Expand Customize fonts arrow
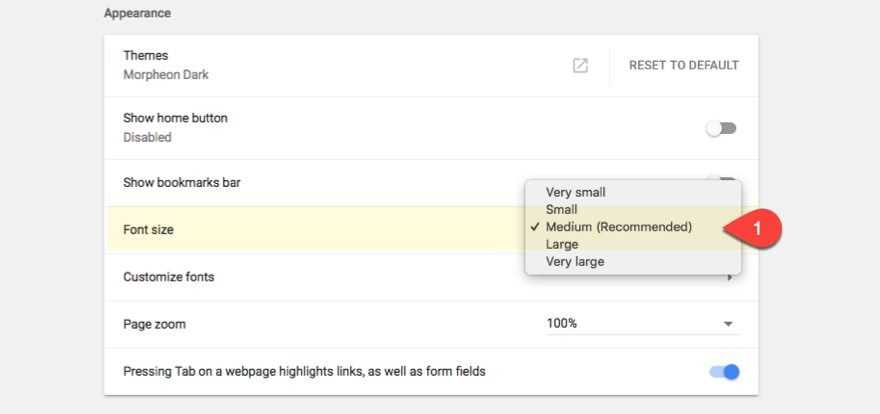This screenshot has height=414, width=880. point(730,277)
